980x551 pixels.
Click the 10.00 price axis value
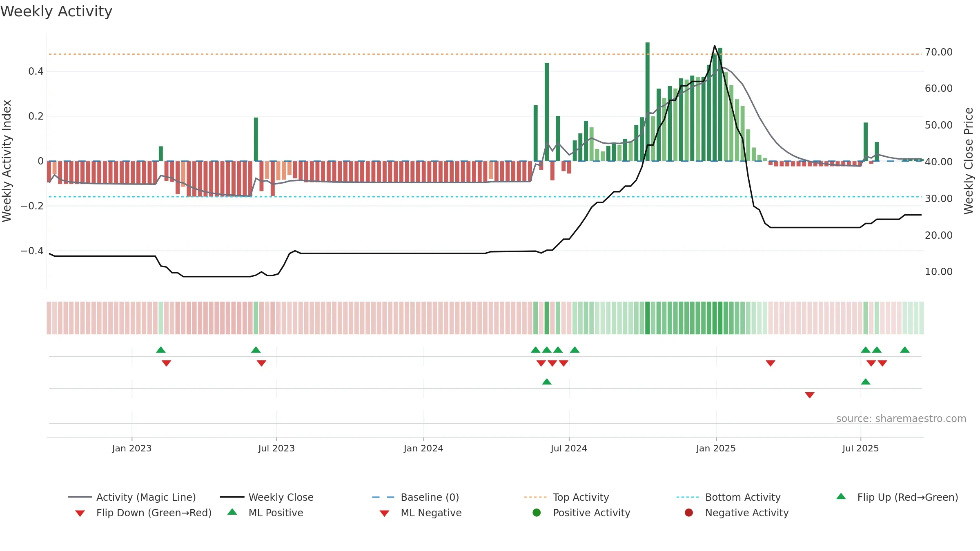939,272
